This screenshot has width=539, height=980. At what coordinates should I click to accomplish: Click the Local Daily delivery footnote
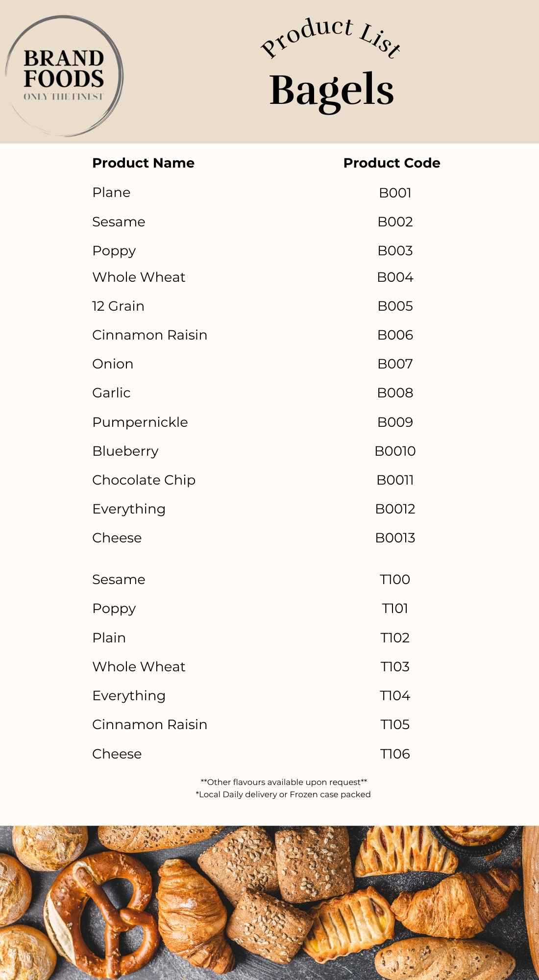[x=283, y=794]
